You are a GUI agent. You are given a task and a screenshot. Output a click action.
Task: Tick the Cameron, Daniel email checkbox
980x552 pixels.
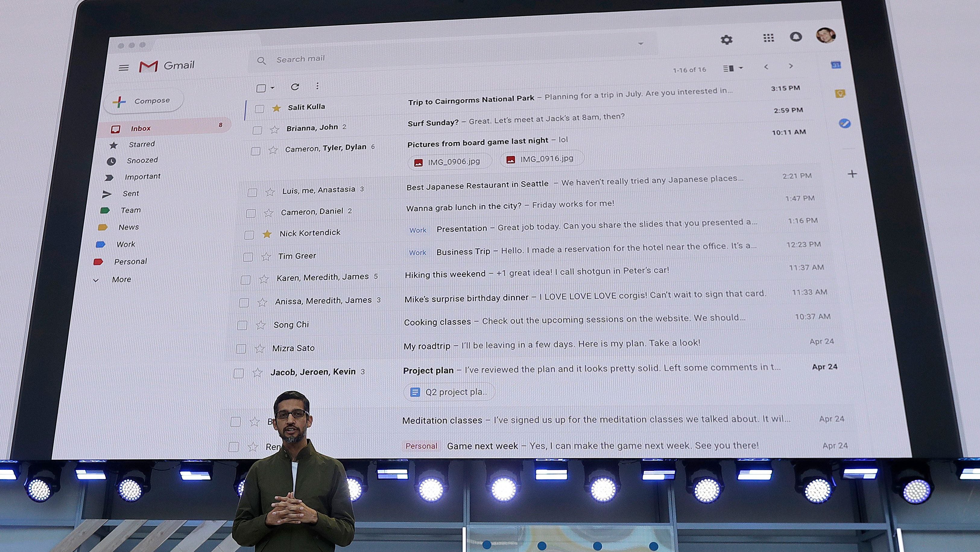click(x=251, y=213)
